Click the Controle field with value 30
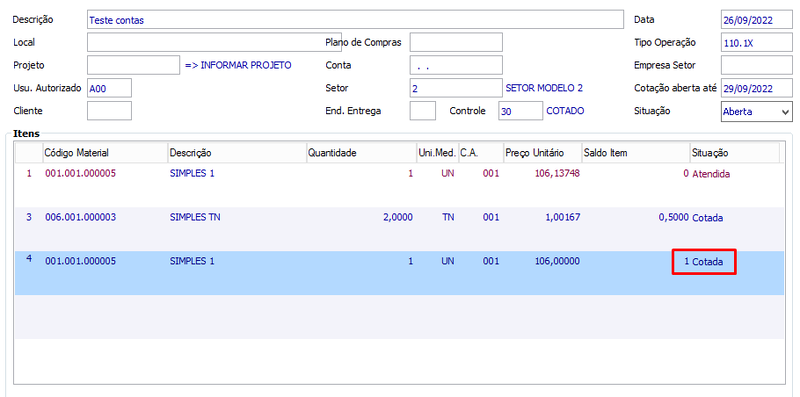This screenshot has height=397, width=800. point(520,110)
